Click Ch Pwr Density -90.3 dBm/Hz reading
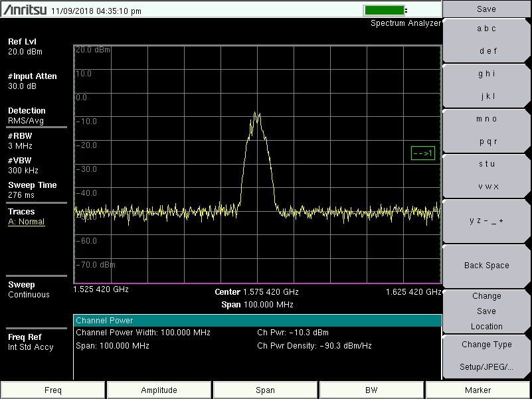This screenshot has width=532, height=399. [314, 346]
